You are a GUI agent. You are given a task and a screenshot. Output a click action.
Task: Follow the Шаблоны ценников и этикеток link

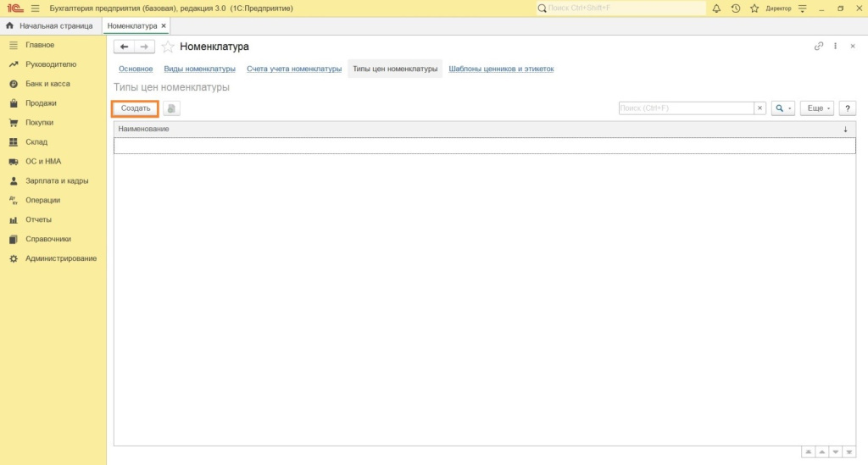coord(501,69)
